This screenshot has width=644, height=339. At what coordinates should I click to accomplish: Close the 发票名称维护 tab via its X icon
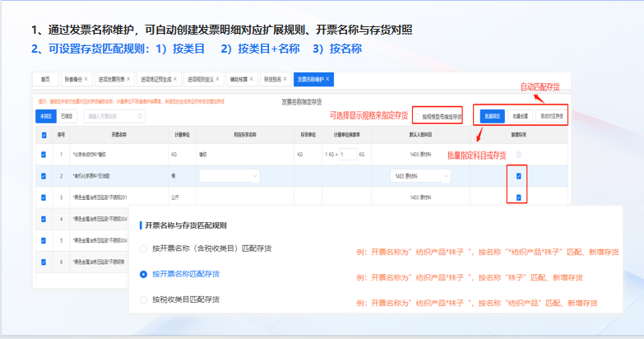point(328,80)
